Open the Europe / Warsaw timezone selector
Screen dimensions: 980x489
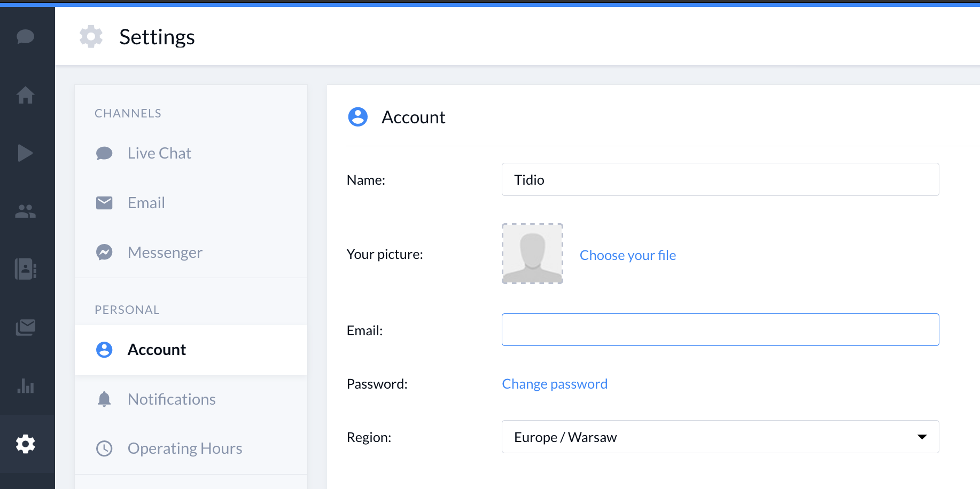720,437
